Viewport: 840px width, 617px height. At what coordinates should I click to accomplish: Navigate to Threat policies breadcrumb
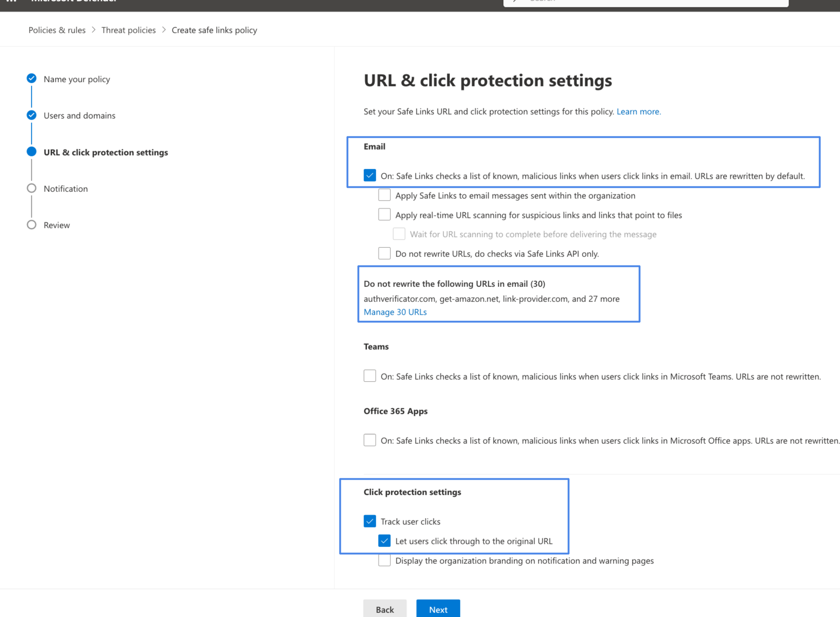pos(128,30)
